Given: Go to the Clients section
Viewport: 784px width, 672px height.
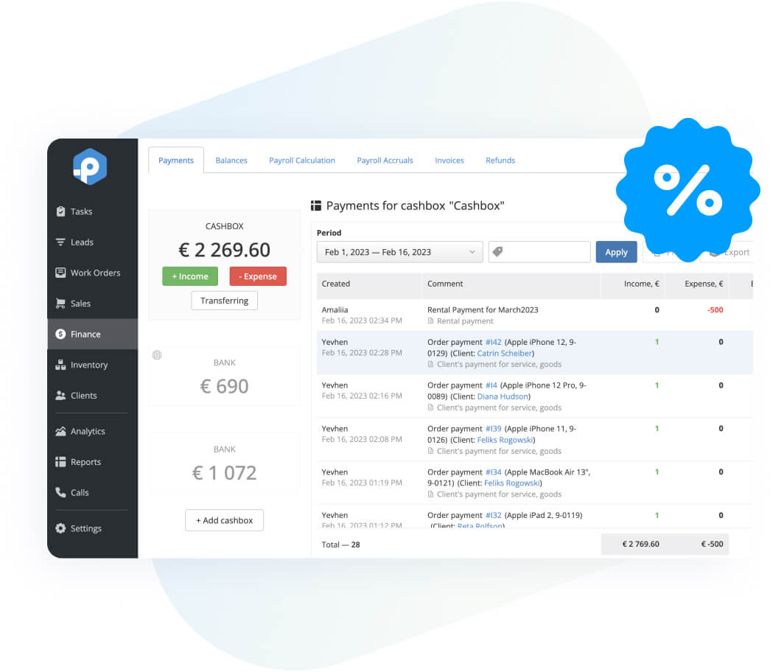Looking at the screenshot, I should (x=83, y=395).
